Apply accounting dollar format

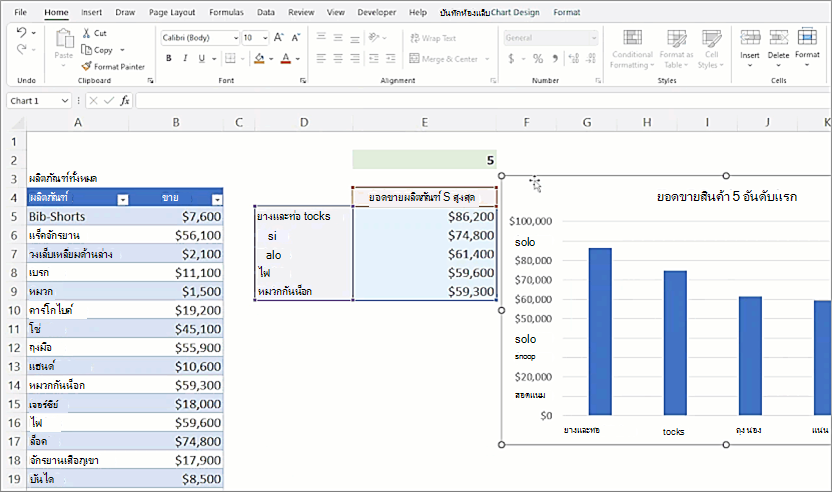pos(512,58)
